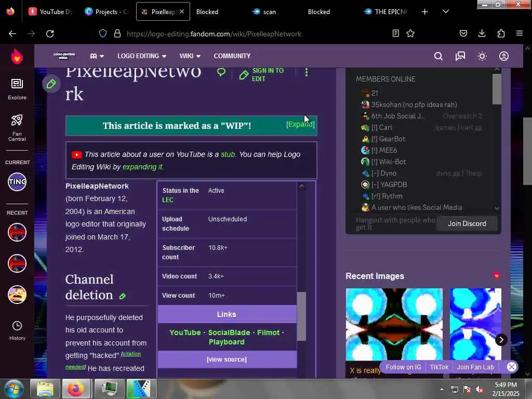The image size is (532, 399).
Task: Click the TikTok button
Action: click(439, 367)
